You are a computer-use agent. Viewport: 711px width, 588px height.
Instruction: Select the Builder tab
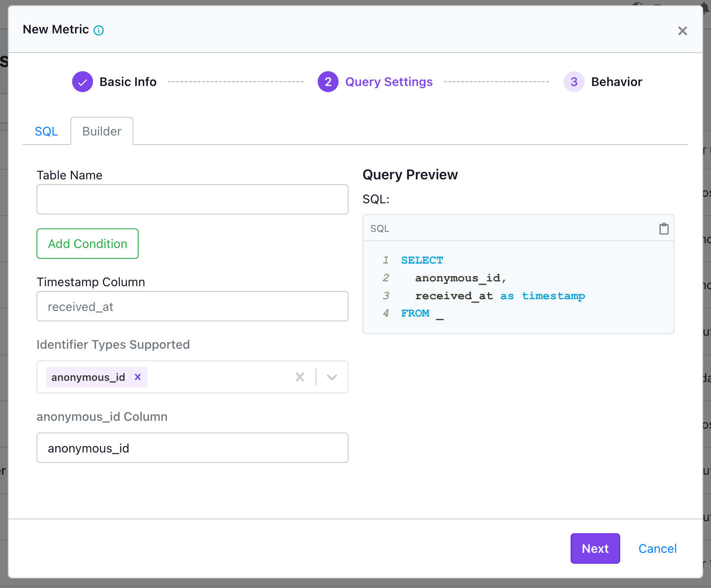click(102, 131)
